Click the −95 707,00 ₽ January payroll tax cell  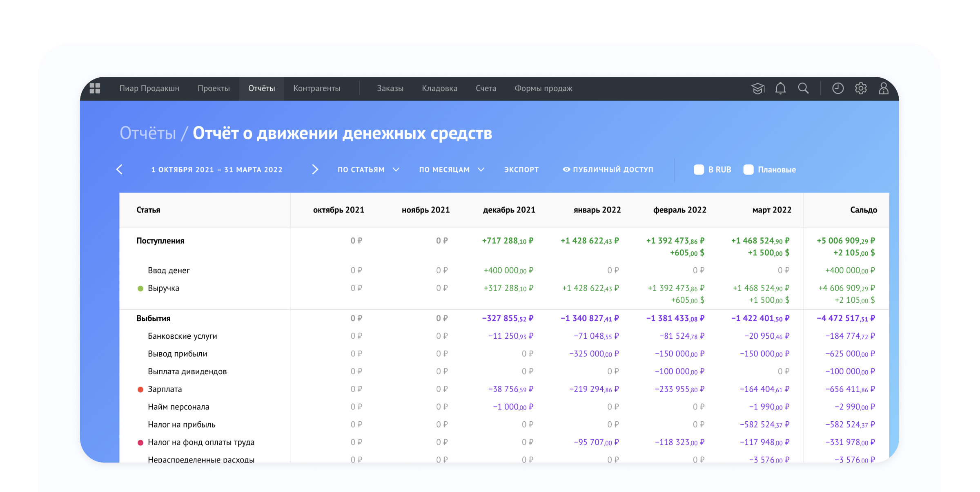(x=596, y=442)
